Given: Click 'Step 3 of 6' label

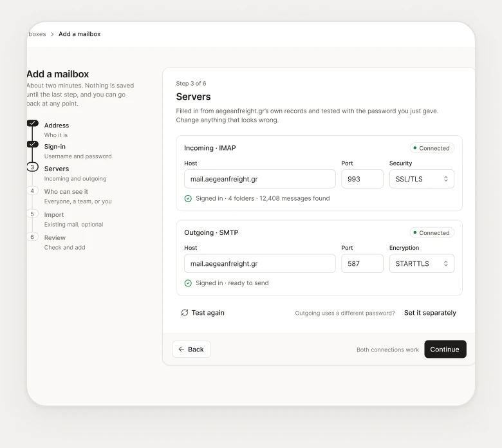Looking at the screenshot, I should [191, 84].
